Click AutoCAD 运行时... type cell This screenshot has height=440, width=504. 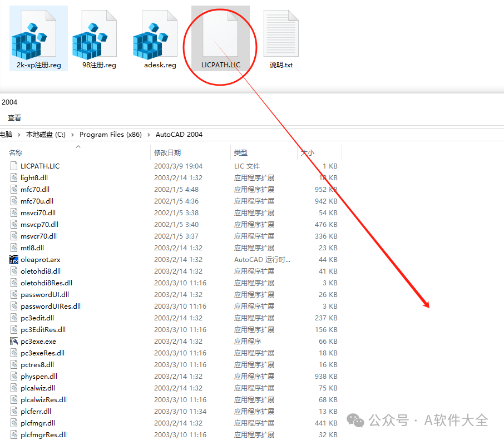tap(262, 259)
